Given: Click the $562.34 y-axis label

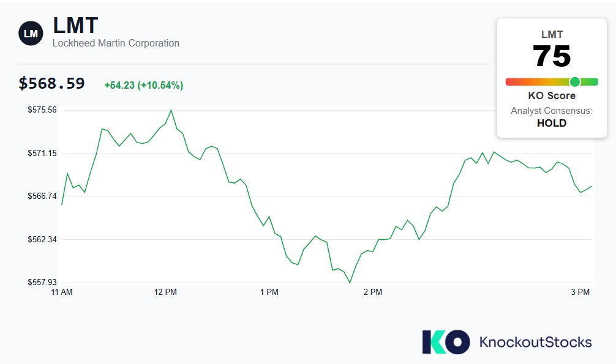Looking at the screenshot, I should pyautogui.click(x=42, y=239).
